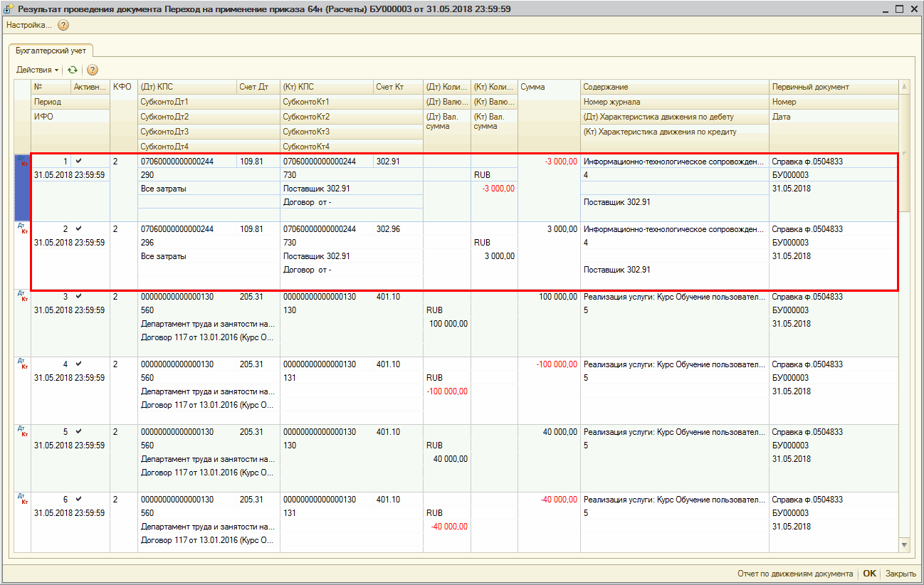The height and width of the screenshot is (585, 924).
Task: Select Справка ф.0504833 in row 5
Action: click(x=834, y=432)
